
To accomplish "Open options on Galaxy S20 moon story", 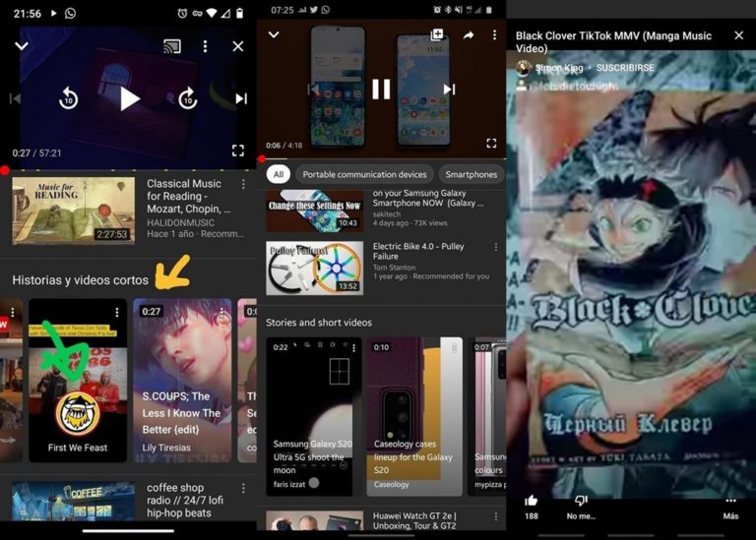I will (x=354, y=347).
